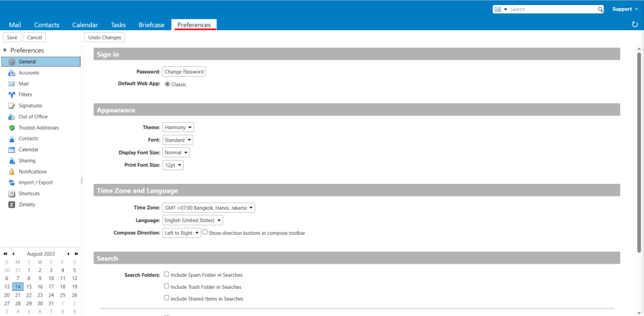
Task: Click the Trusted Addresses shield icon
Action: [x=11, y=128]
